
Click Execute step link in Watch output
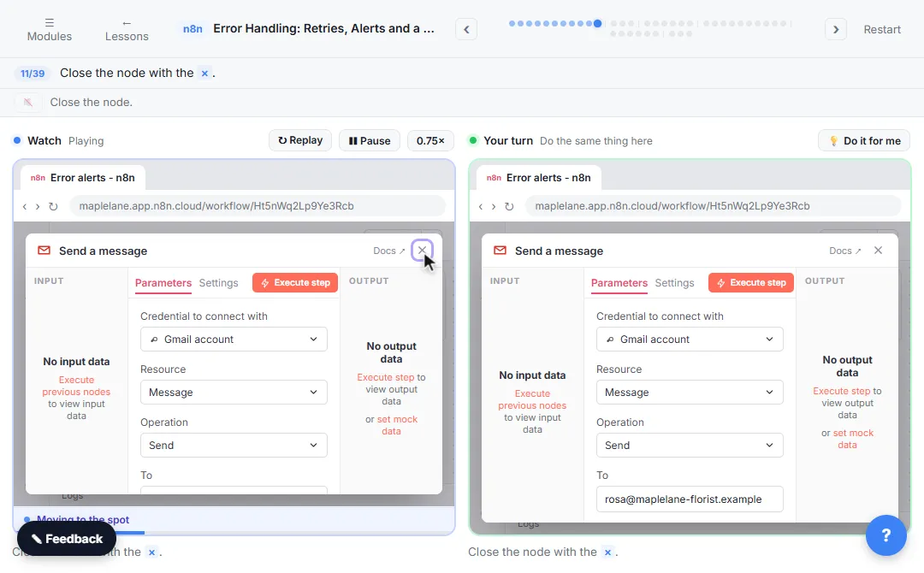[x=385, y=377]
